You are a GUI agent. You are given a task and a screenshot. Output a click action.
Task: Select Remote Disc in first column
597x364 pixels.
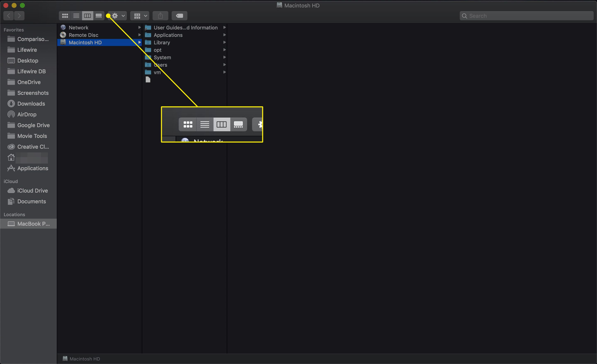[x=99, y=35]
